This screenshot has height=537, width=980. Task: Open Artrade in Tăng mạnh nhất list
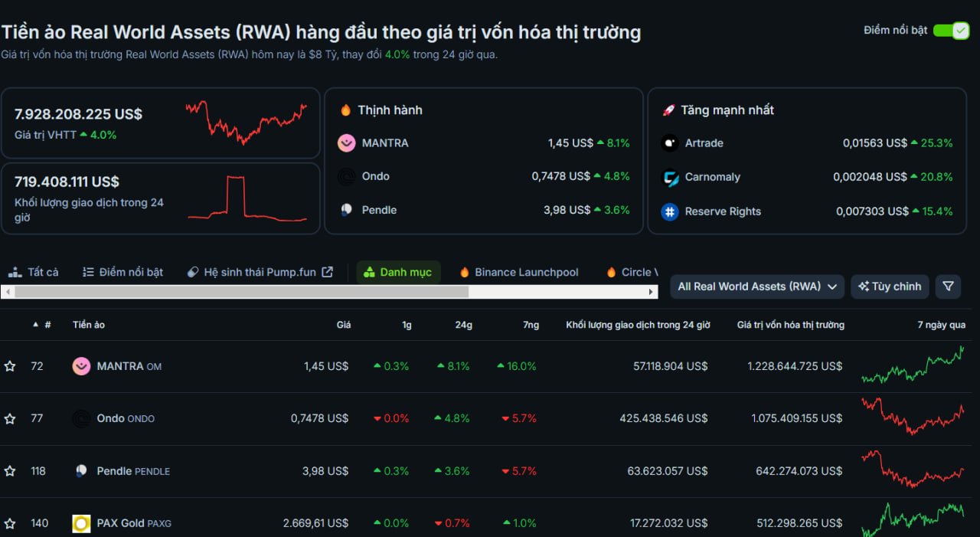(x=704, y=143)
